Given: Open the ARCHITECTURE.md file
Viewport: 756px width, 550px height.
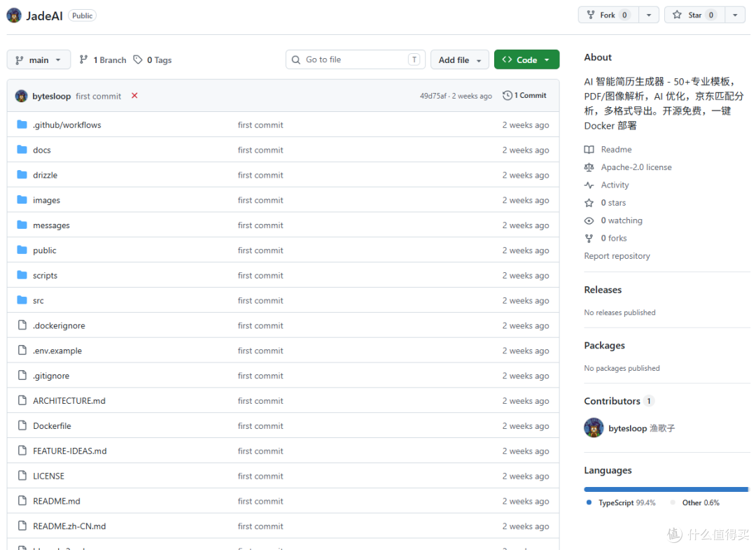Looking at the screenshot, I should 69,400.
